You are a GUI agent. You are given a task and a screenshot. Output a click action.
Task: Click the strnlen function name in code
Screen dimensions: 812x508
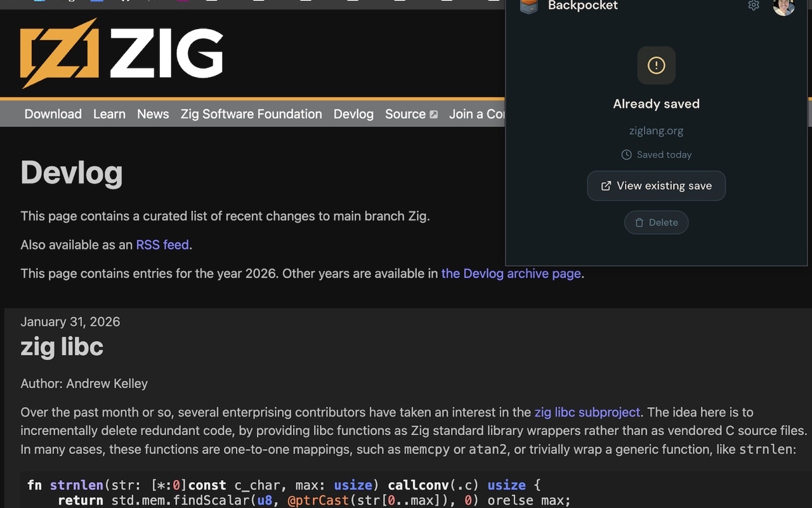(77, 485)
